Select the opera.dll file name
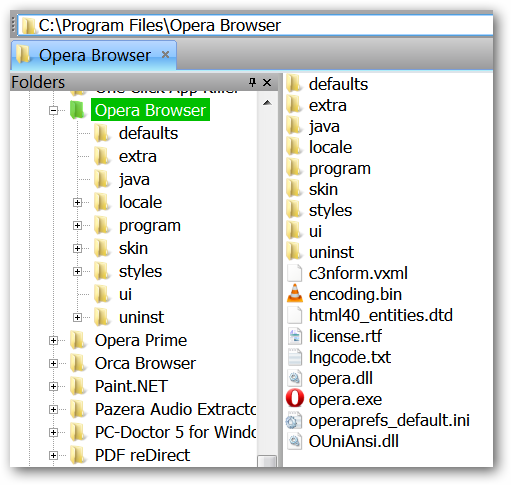 click(x=341, y=378)
